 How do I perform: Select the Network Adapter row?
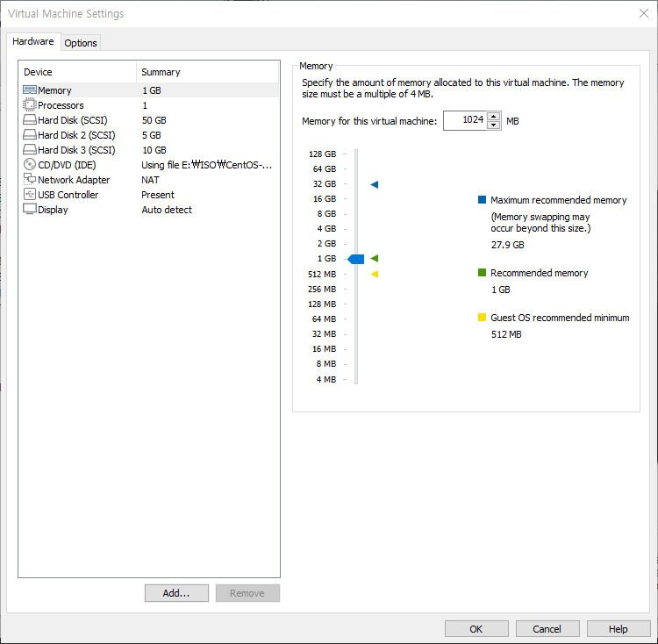pos(150,180)
